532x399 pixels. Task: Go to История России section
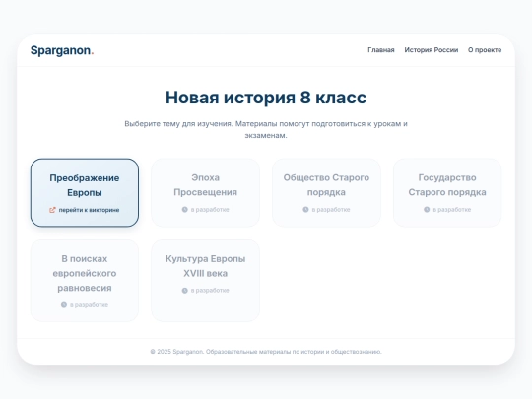coord(432,50)
